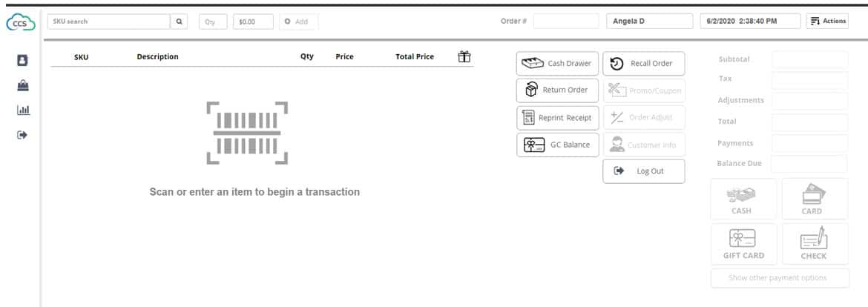The width and height of the screenshot is (868, 307).
Task: Open the bar chart reports icon
Action: coord(23,110)
